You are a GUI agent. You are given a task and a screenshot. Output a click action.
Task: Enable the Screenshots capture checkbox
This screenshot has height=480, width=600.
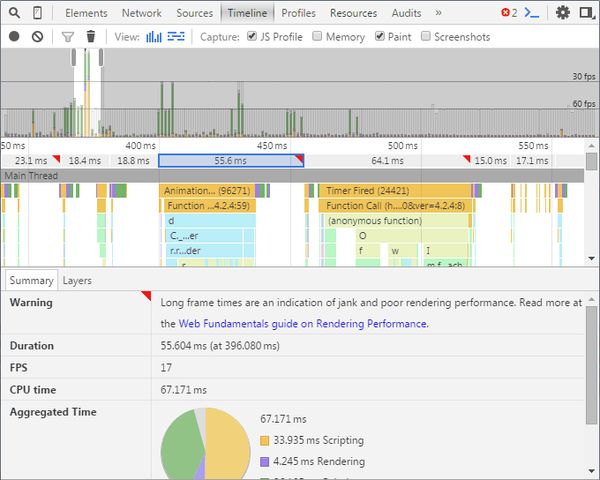(426, 36)
